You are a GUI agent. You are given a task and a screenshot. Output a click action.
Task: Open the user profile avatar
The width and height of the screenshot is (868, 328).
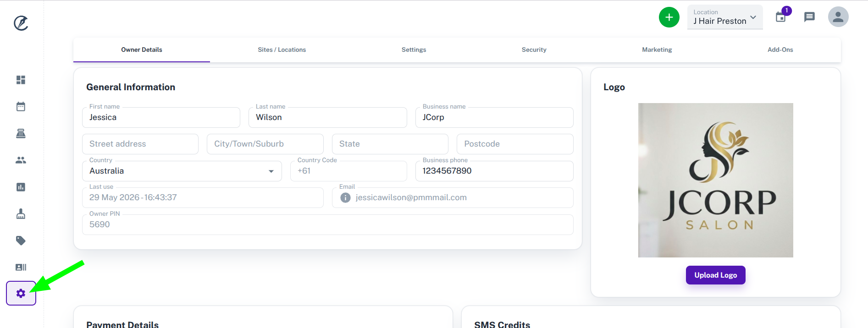coord(838,17)
